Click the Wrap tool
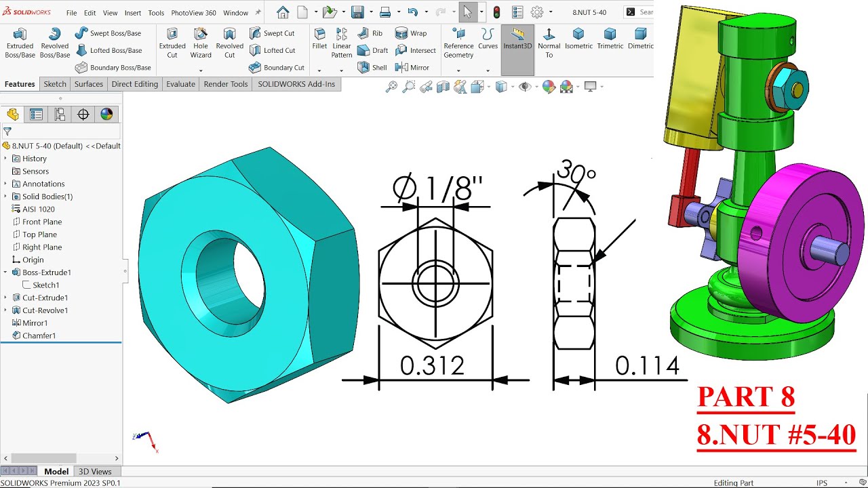Screen dimensions: 868x488 (411, 33)
